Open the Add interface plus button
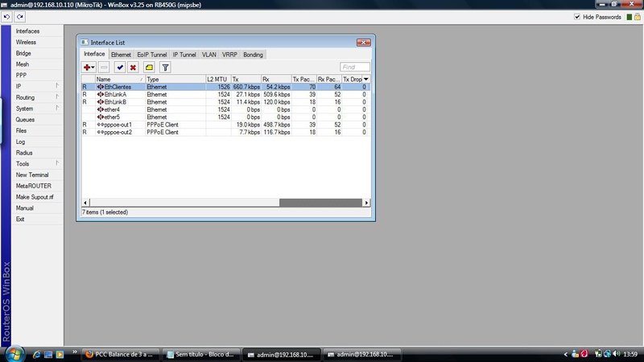Viewport: 644px width, 362px height. click(89, 68)
